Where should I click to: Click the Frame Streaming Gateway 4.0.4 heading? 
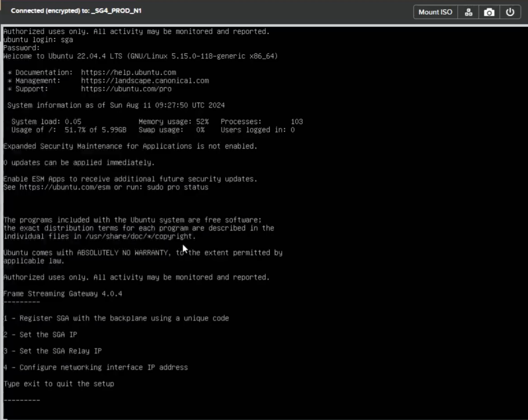point(62,294)
